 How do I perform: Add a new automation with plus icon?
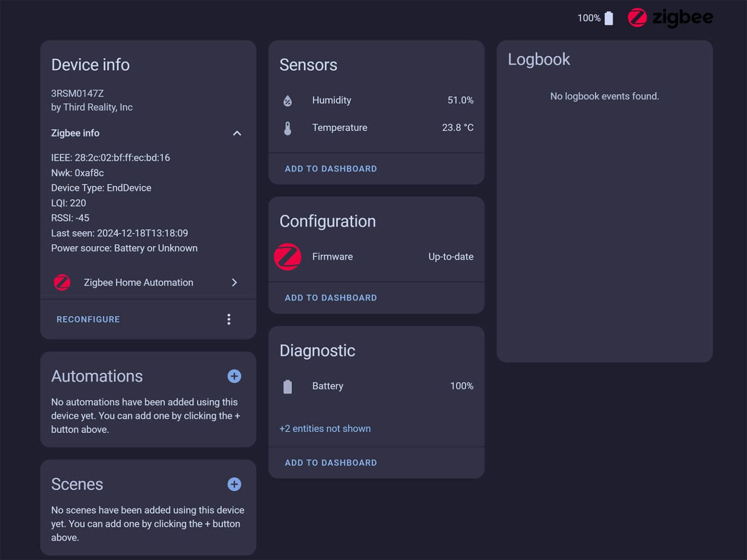(234, 376)
